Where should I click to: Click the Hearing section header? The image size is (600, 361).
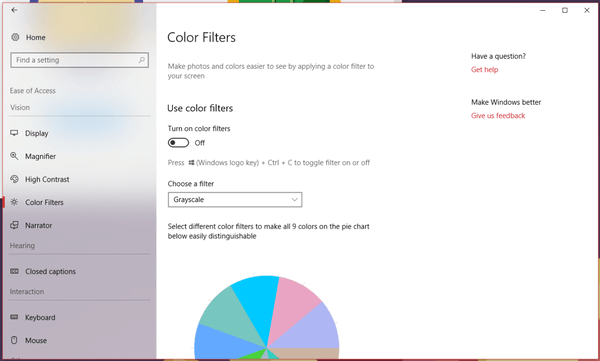click(22, 246)
